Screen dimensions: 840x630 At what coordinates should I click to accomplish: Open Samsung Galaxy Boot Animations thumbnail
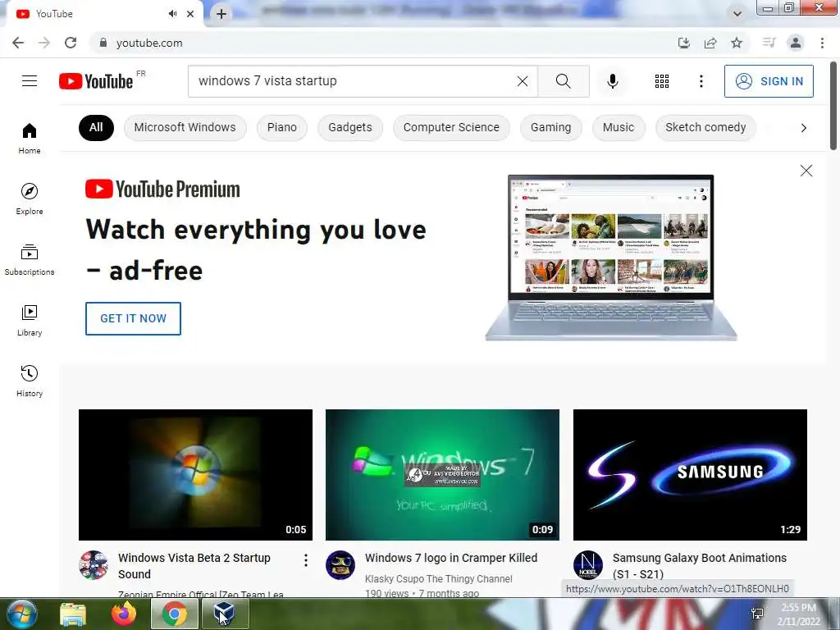tap(690, 475)
